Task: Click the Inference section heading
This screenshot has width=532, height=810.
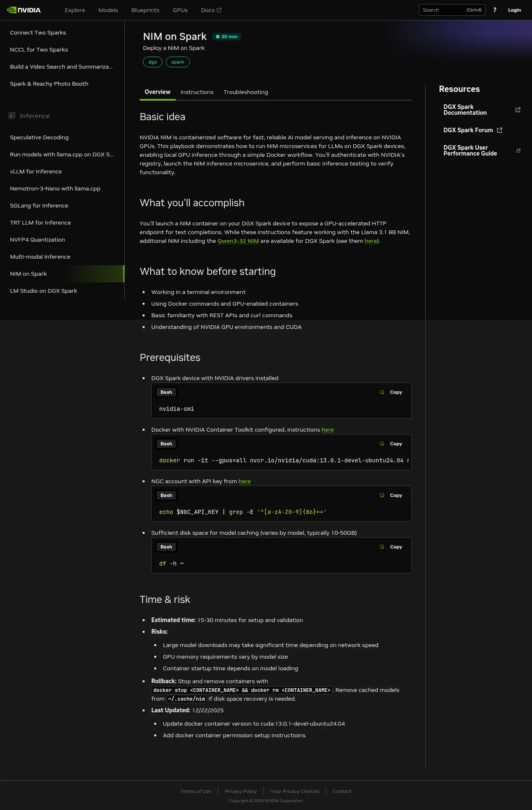Action: [34, 116]
